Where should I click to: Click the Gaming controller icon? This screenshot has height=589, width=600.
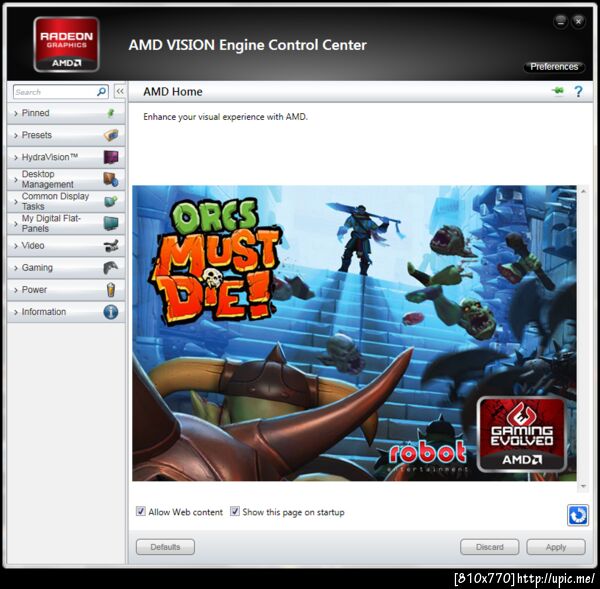111,268
